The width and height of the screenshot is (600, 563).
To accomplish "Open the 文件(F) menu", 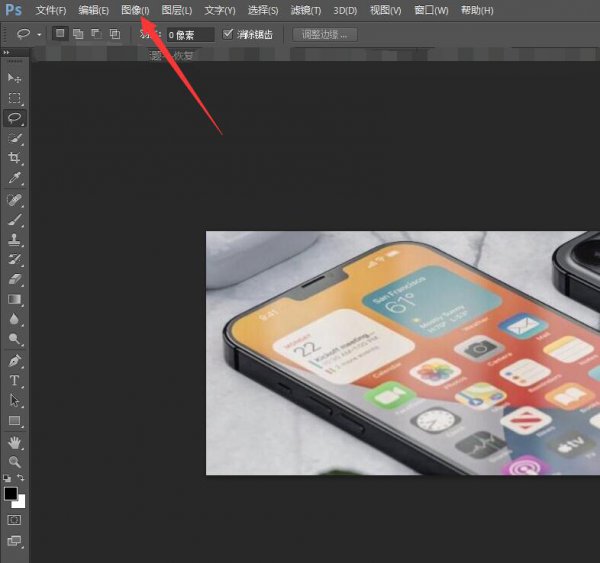I will point(51,10).
